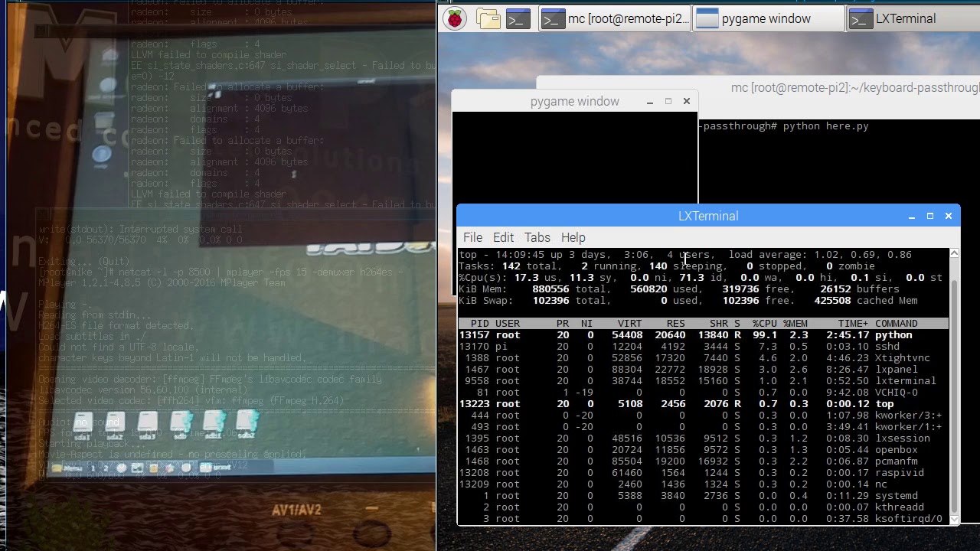Screen dimensions: 980x551
Task: Open the File menu in LXTerminal
Action: (x=472, y=237)
